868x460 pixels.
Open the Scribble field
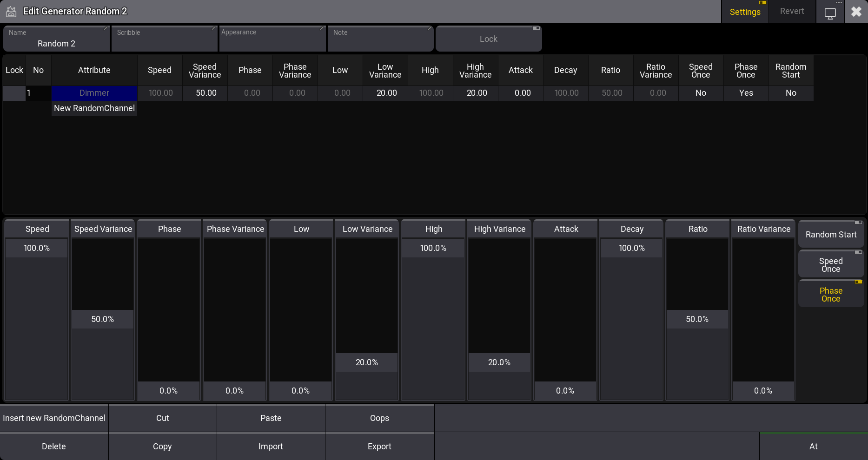click(x=165, y=39)
